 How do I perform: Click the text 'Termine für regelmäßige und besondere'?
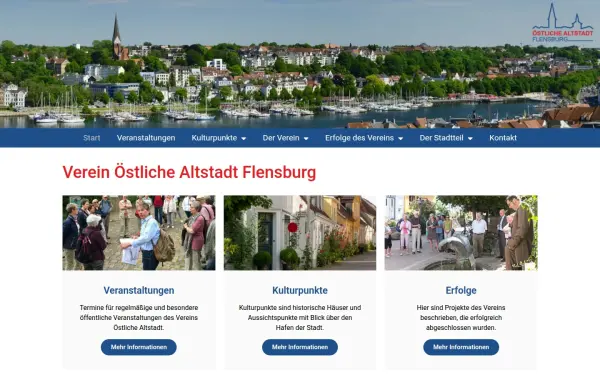tap(139, 308)
